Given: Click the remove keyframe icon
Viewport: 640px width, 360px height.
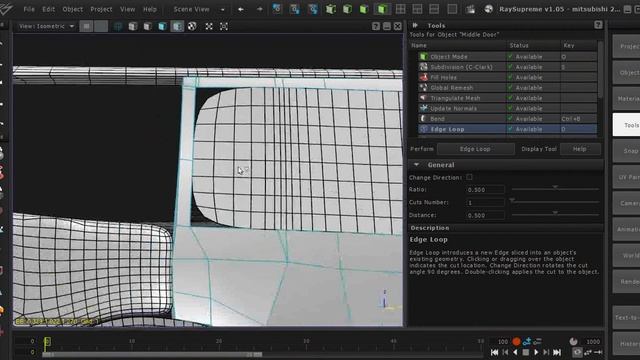Looking at the screenshot, I should point(538,341).
